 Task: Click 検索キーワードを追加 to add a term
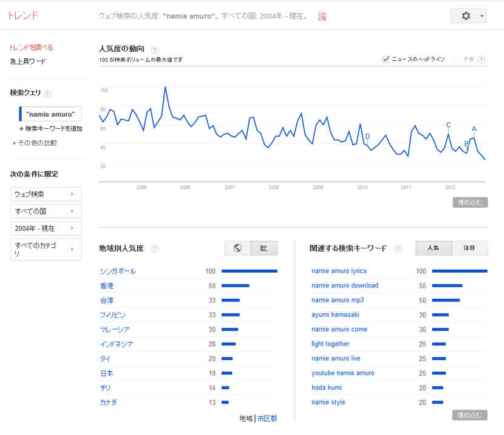pos(51,129)
